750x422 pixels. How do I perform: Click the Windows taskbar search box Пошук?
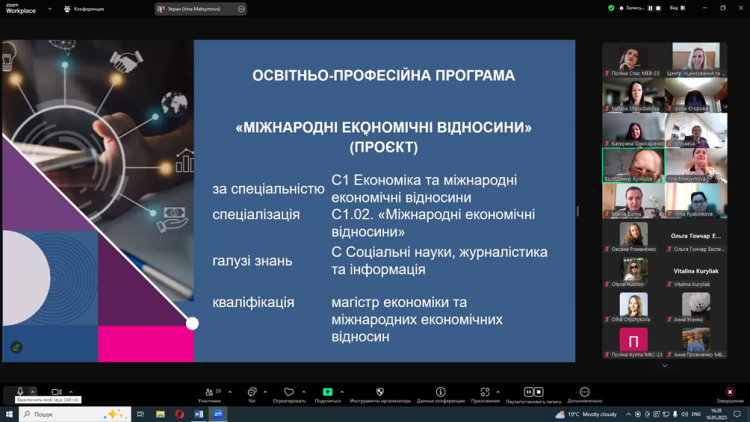[x=75, y=414]
